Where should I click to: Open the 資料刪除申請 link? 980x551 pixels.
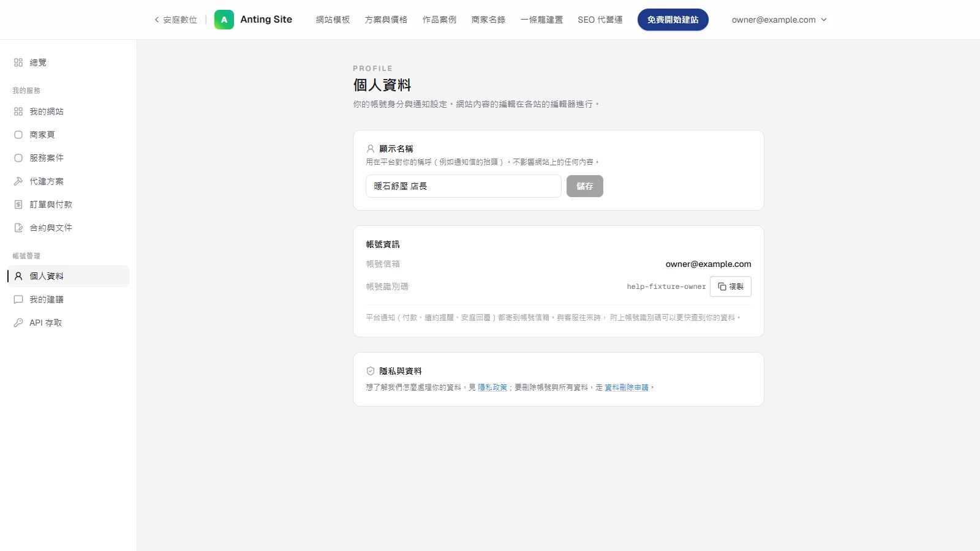[627, 388]
